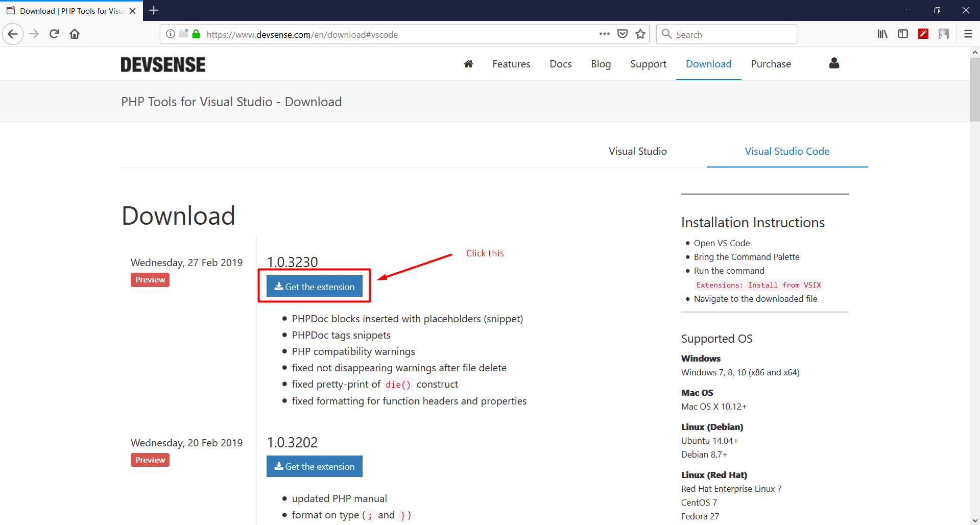Click the 'Installation Instructions' heading
980x525 pixels.
753,222
